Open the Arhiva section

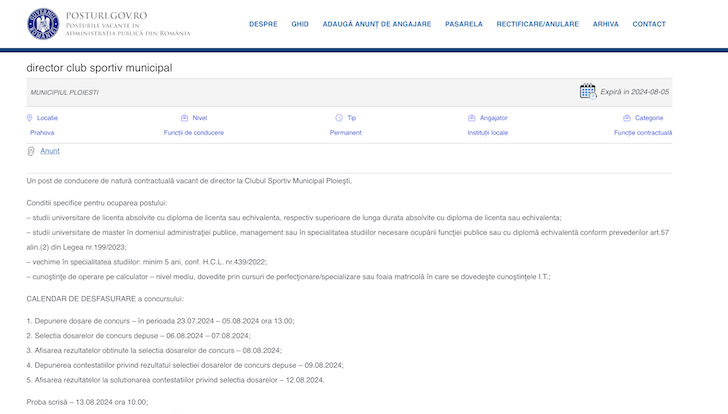pyautogui.click(x=605, y=24)
